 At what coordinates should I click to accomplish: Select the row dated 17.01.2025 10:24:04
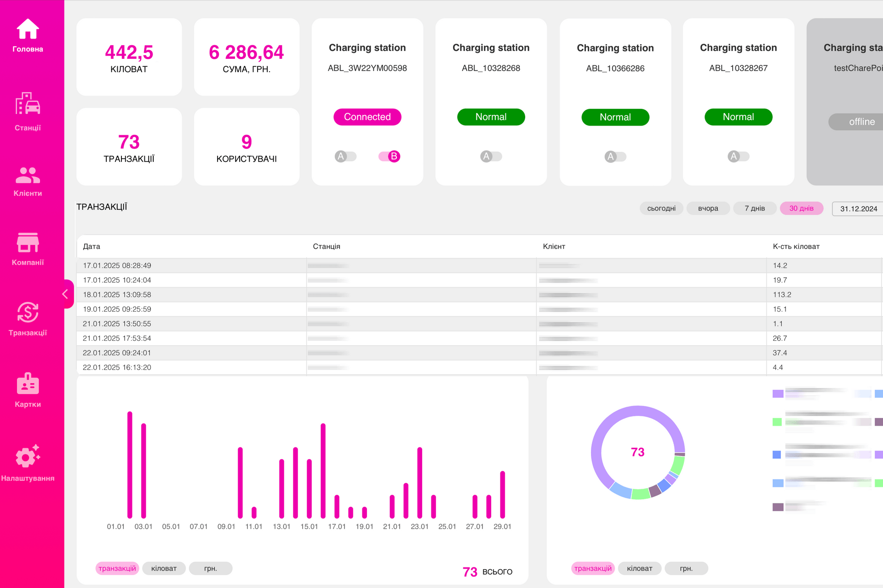click(x=479, y=280)
